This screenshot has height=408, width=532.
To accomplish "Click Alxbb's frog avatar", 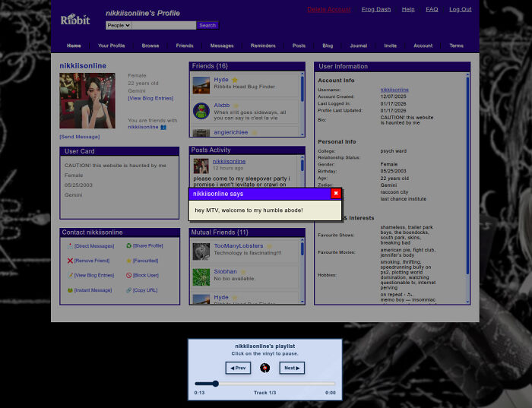I will click(201, 111).
